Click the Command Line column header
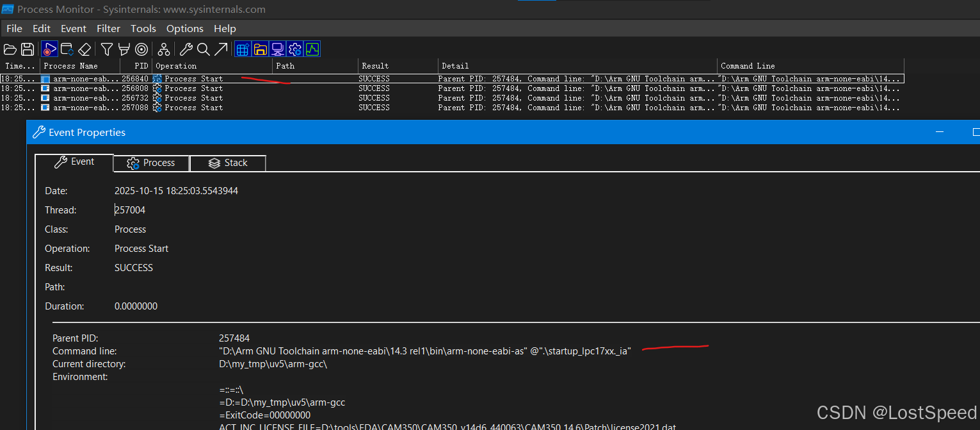980x430 pixels. pyautogui.click(x=810, y=65)
